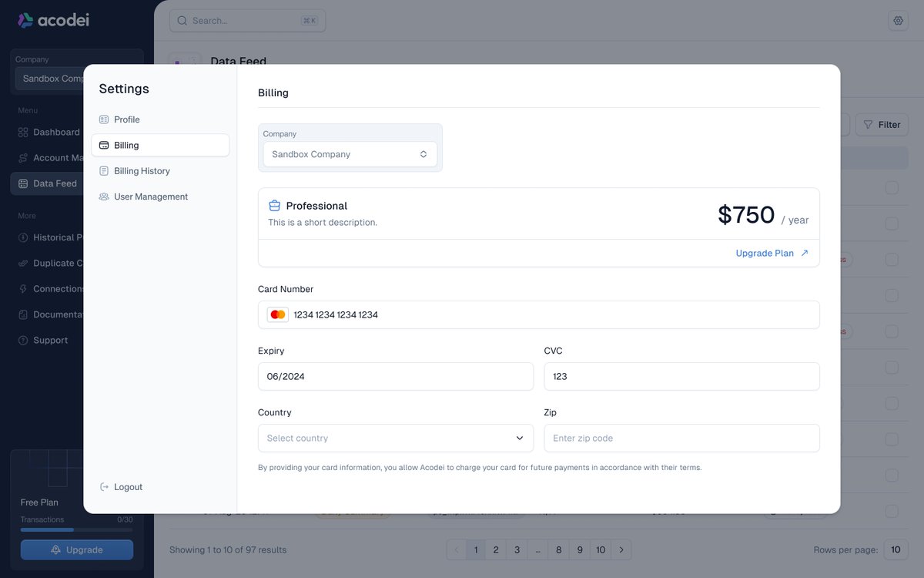Click the rocket icon on Upgrade button
The width and height of the screenshot is (924, 578).
click(x=55, y=550)
